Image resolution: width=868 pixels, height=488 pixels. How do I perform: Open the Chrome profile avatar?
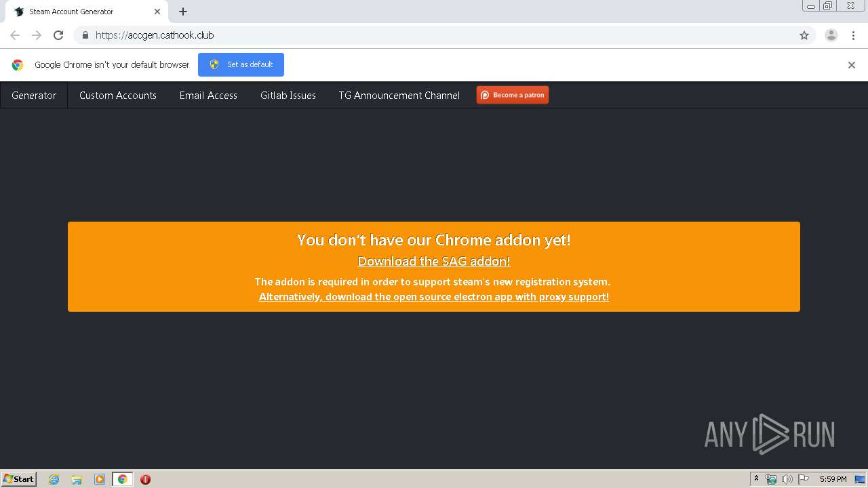(831, 35)
